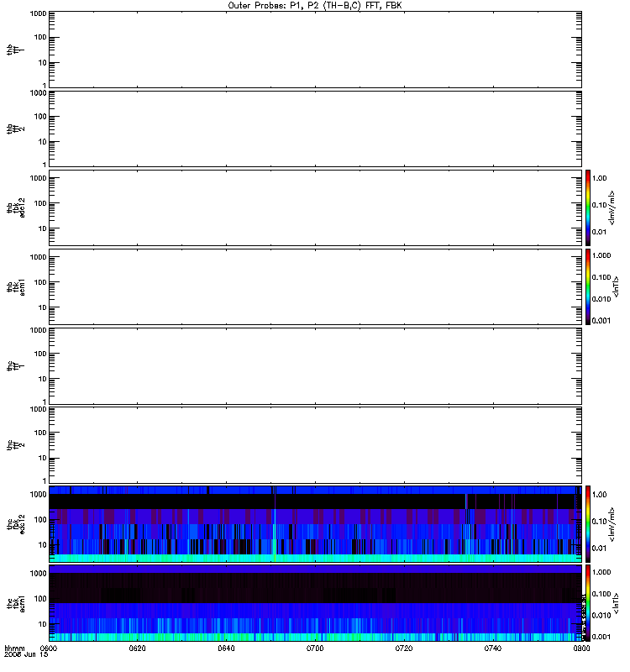Click '0.01' on thc fbk edc12 color scale
Image resolution: width=630 pixels, height=672 pixels.
pos(599,549)
